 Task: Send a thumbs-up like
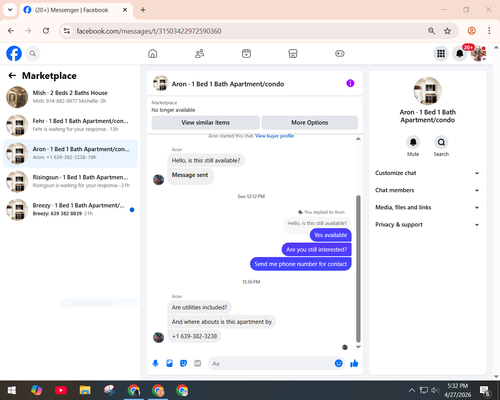(x=354, y=363)
